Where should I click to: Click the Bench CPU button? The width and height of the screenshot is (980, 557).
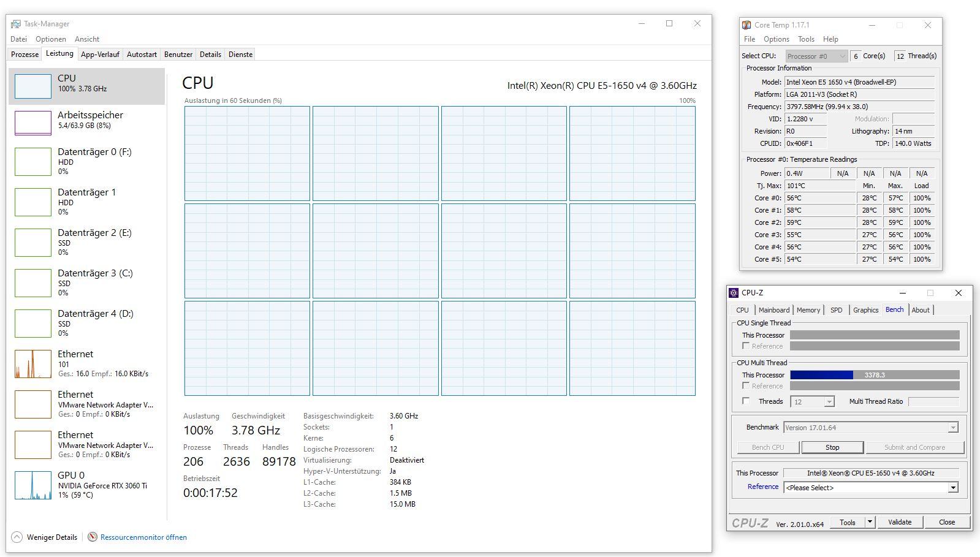click(768, 447)
